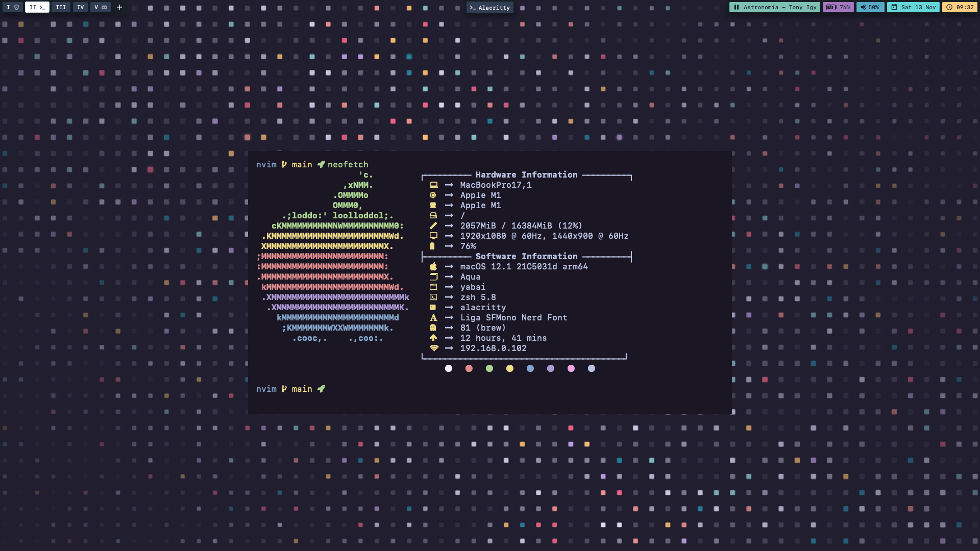Click the wifi icon beside IP address
Viewport: 980px width, 551px height.
pyautogui.click(x=434, y=348)
